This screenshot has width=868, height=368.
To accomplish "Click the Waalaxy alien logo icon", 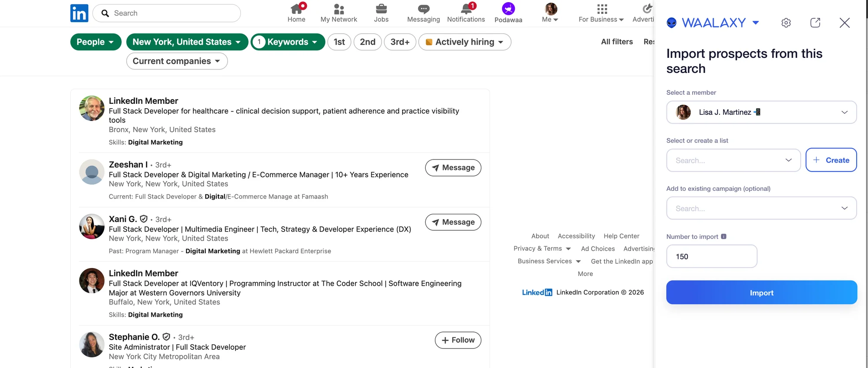I will coord(671,23).
